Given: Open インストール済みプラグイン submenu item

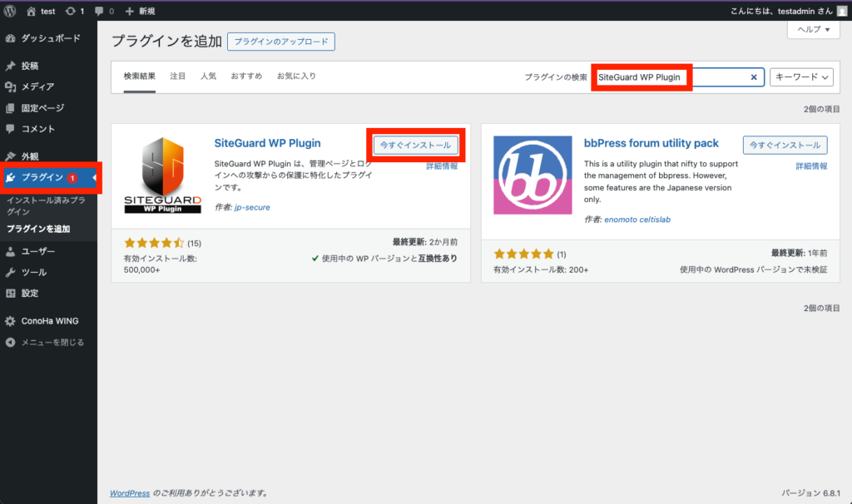Looking at the screenshot, I should point(47,205).
